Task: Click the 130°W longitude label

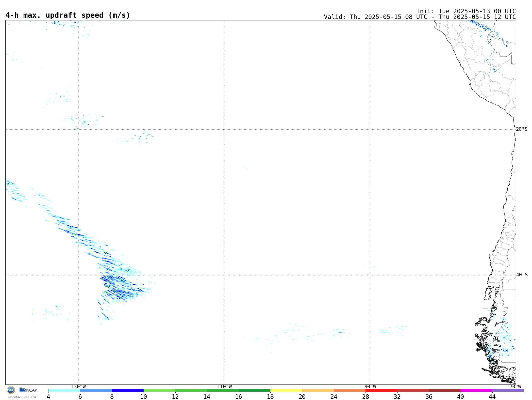Action: coord(79,387)
